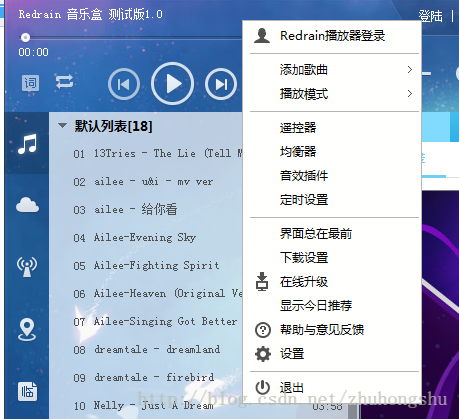Open the local music note sidebar icon
The image size is (459, 419).
pos(27,143)
